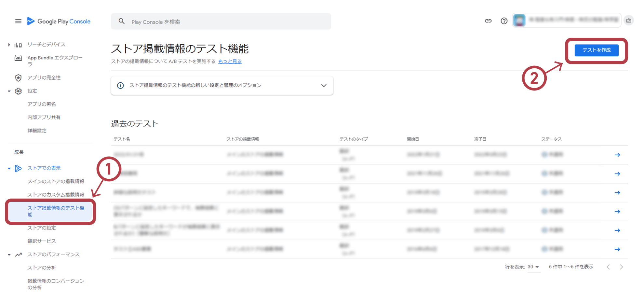644x305 pixels.
Task: Click the notification icon at top right
Action: (x=628, y=21)
